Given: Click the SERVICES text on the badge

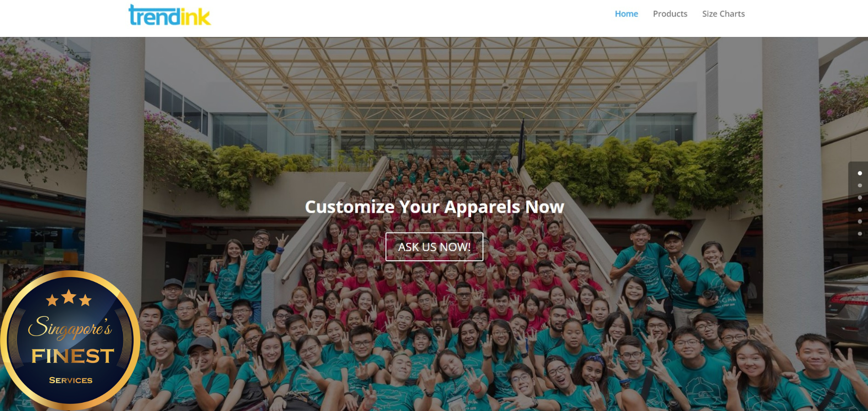Looking at the screenshot, I should (x=71, y=380).
